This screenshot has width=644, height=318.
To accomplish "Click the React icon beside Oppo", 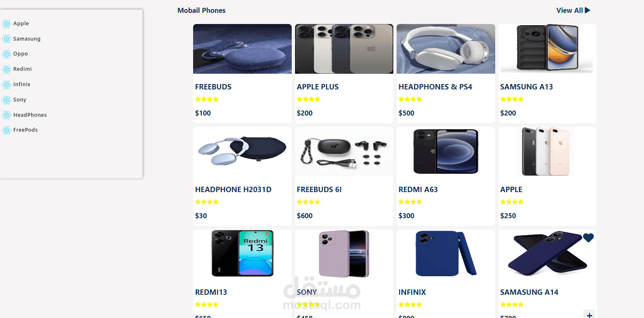I will coord(6,54).
